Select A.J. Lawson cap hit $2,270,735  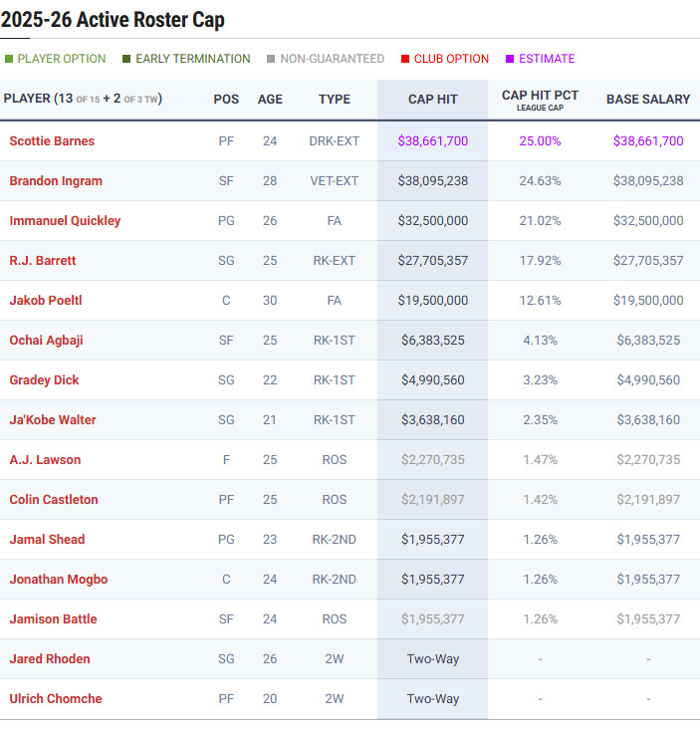click(432, 460)
